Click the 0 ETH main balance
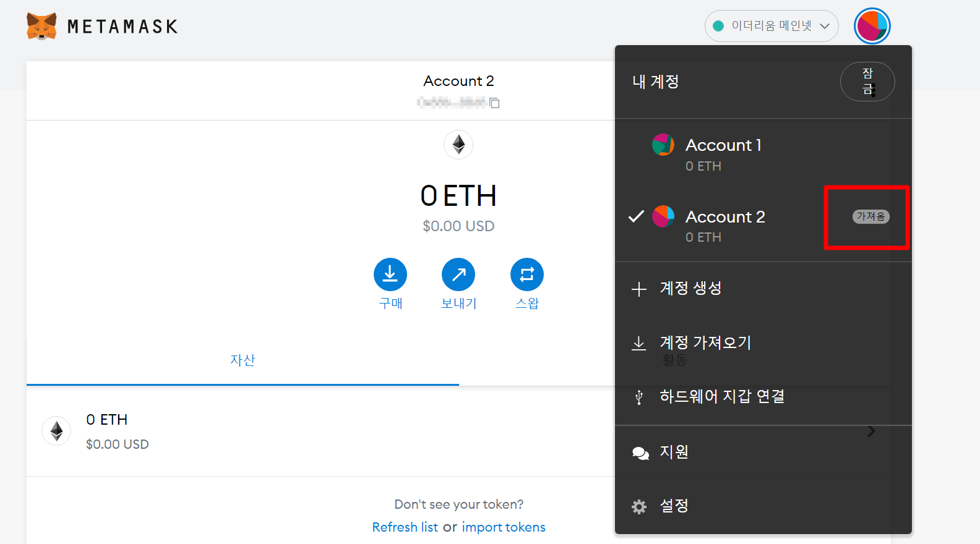980x544 pixels. pyautogui.click(x=458, y=196)
